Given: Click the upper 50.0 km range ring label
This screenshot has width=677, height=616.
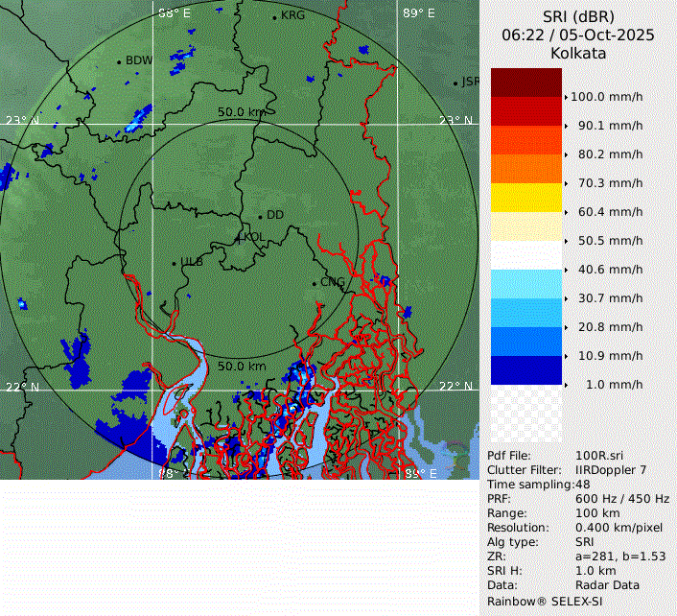Looking at the screenshot, I should [x=241, y=112].
